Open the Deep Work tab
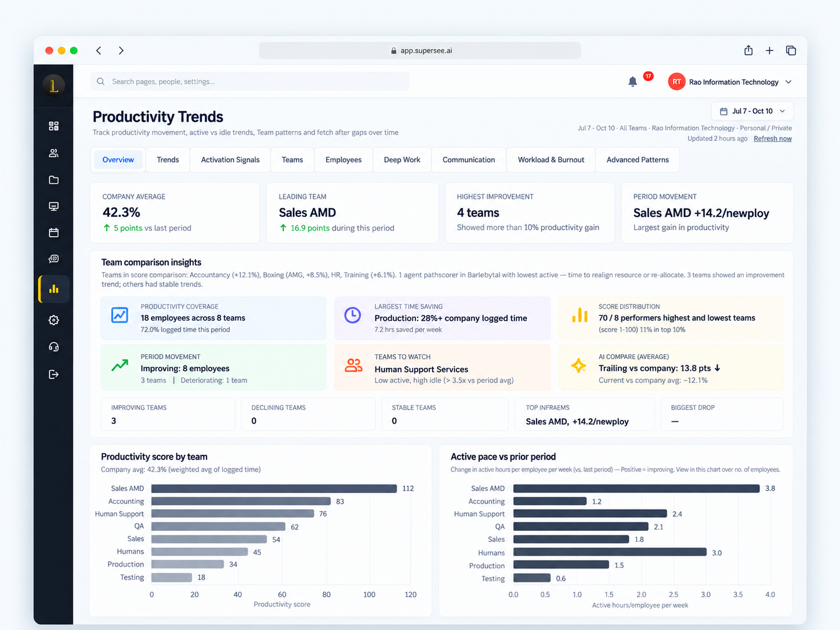 (402, 160)
